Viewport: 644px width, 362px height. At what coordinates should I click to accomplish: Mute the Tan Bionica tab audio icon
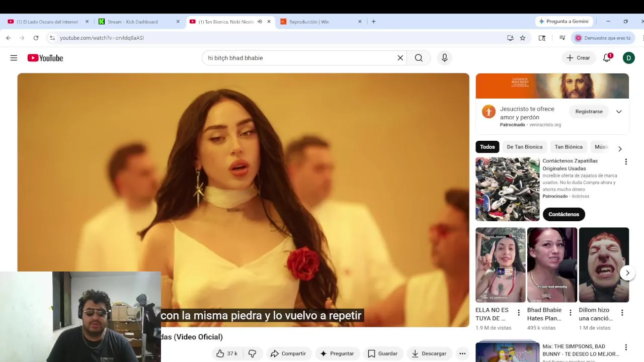(260, 22)
